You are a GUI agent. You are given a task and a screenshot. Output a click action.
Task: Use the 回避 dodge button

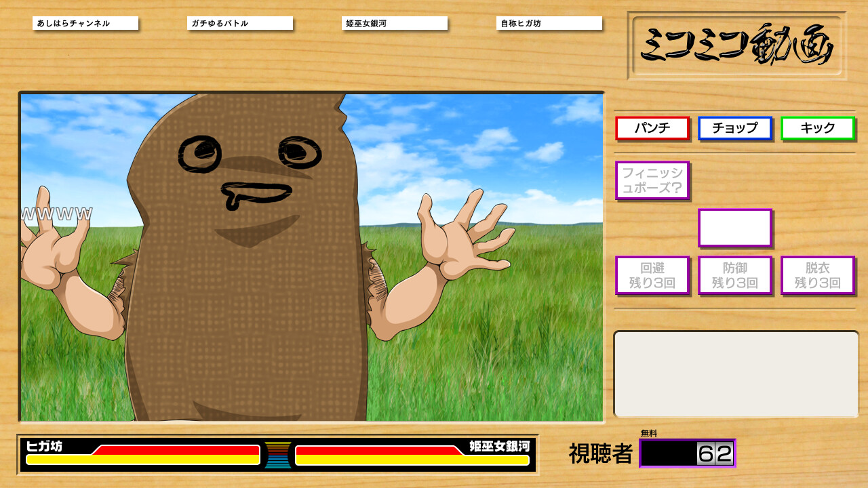tap(652, 275)
